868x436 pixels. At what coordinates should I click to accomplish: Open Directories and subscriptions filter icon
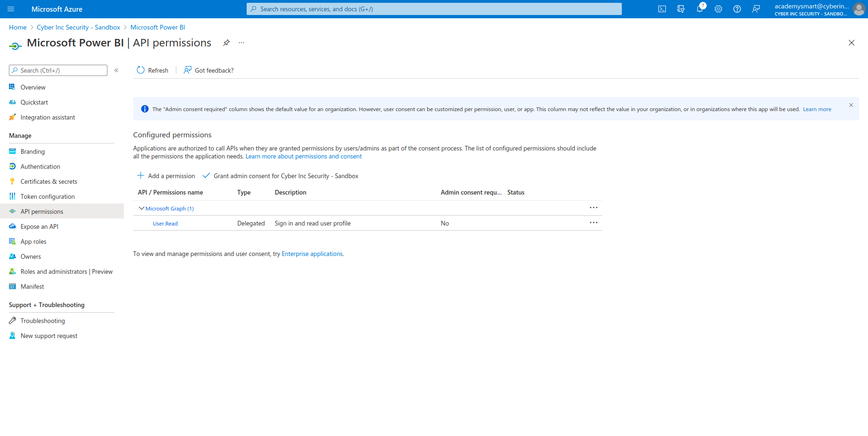[x=681, y=9]
